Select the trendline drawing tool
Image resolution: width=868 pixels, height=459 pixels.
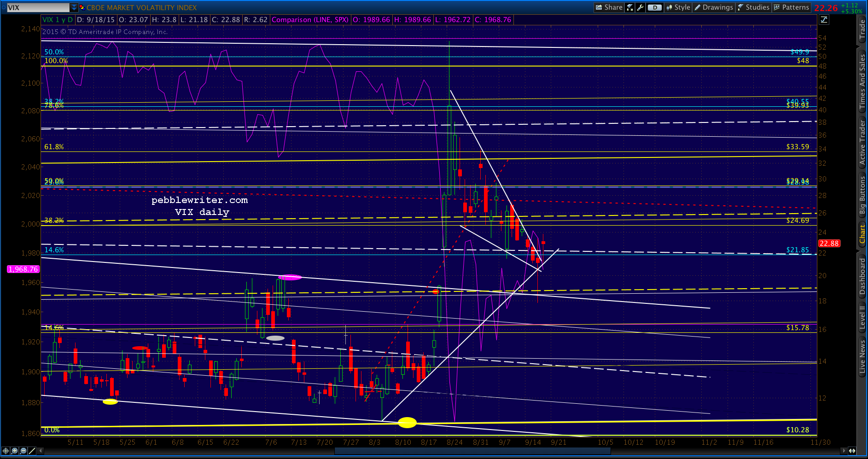[32, 451]
